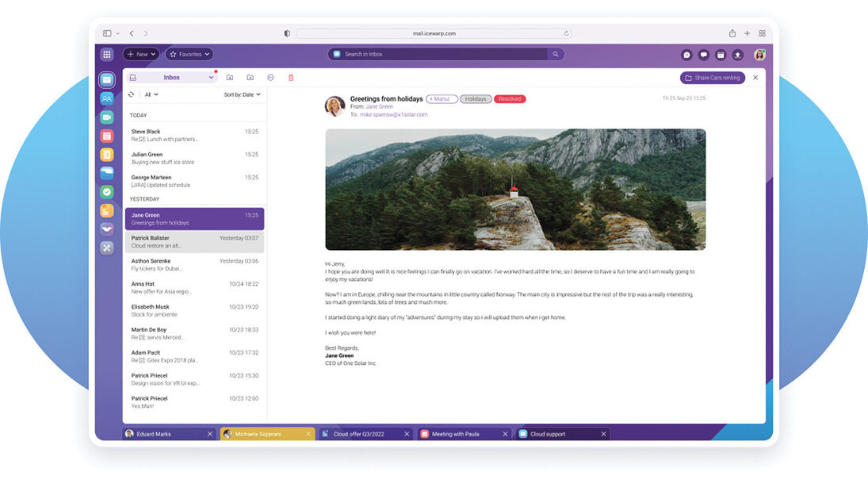The width and height of the screenshot is (868, 480).
Task: Switch to the Cloud offer Q3/2022 tab
Action: (365, 434)
